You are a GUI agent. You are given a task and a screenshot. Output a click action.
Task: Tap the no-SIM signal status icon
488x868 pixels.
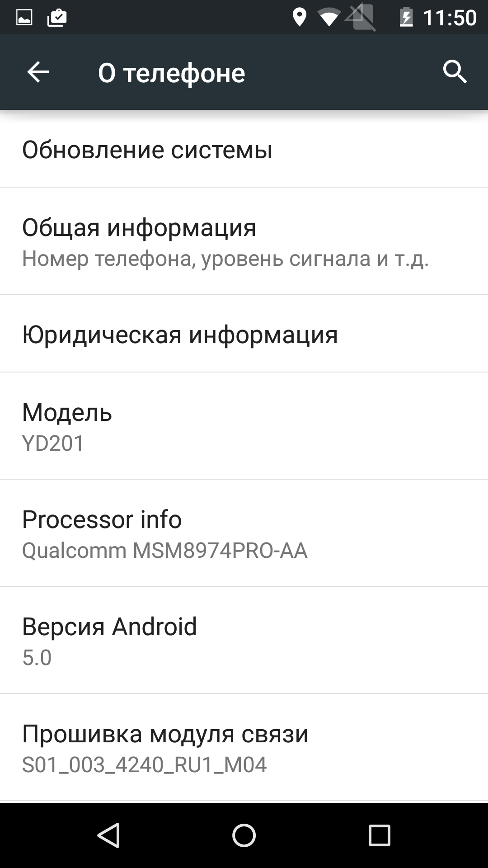coord(361,18)
